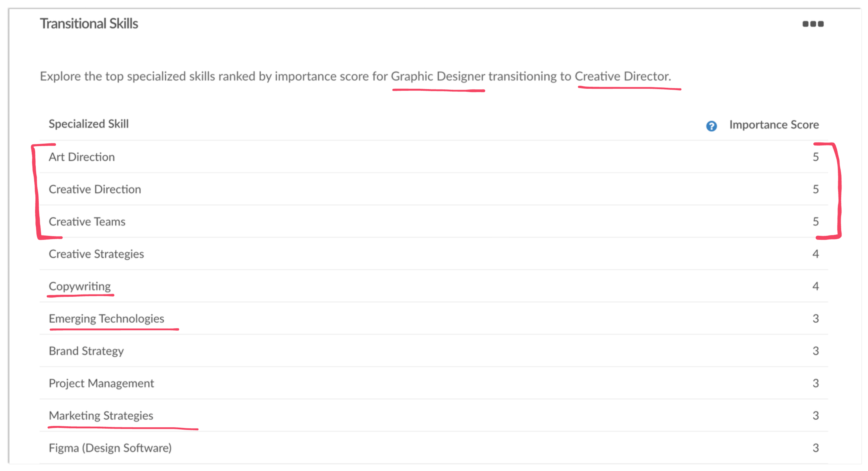Click the Copywriting skill
Image resolution: width=868 pixels, height=471 pixels.
pos(80,287)
